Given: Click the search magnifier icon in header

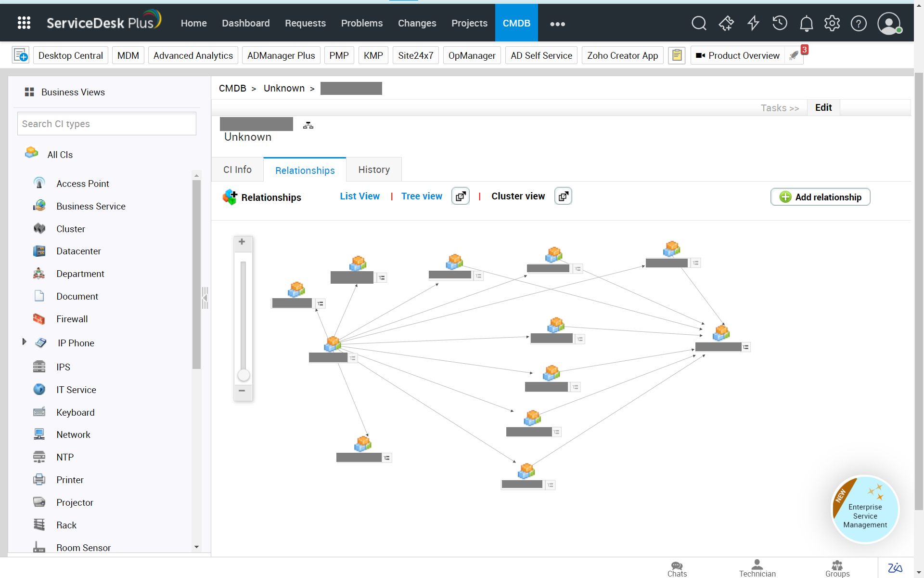Looking at the screenshot, I should (x=699, y=23).
